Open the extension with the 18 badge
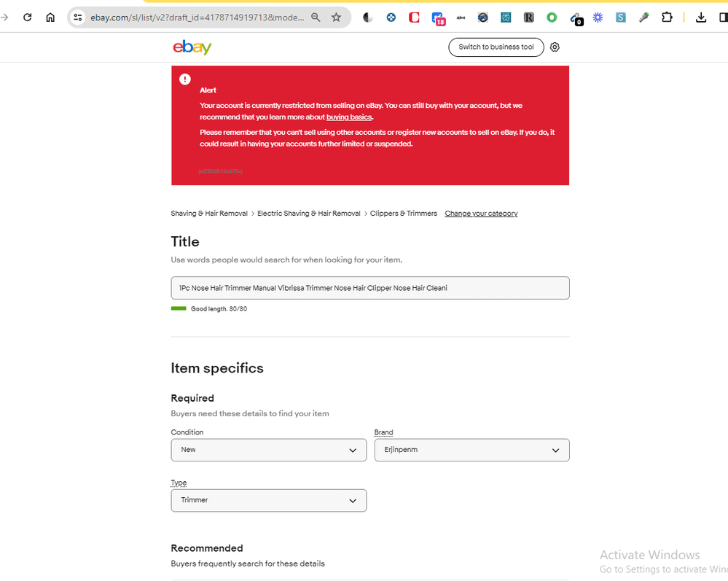Viewport: 728px width, 581px height. point(438,18)
